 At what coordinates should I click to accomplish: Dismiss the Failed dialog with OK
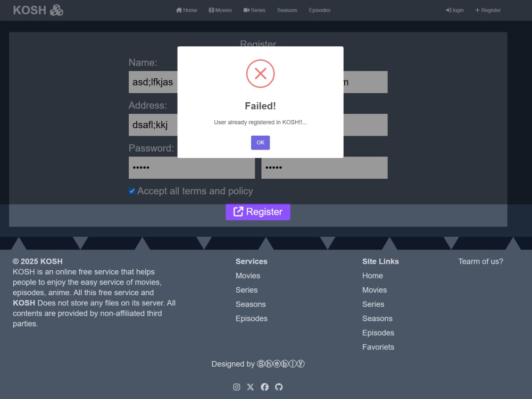(x=260, y=143)
